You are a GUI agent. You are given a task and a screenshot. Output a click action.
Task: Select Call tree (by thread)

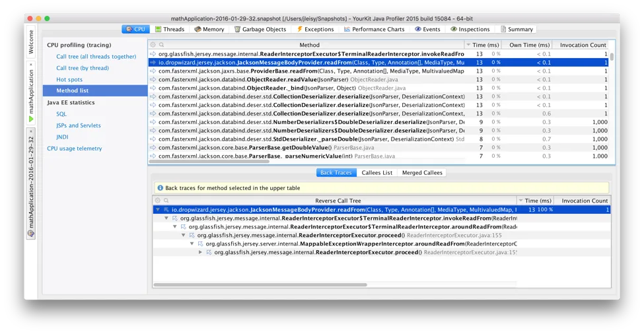coord(83,68)
